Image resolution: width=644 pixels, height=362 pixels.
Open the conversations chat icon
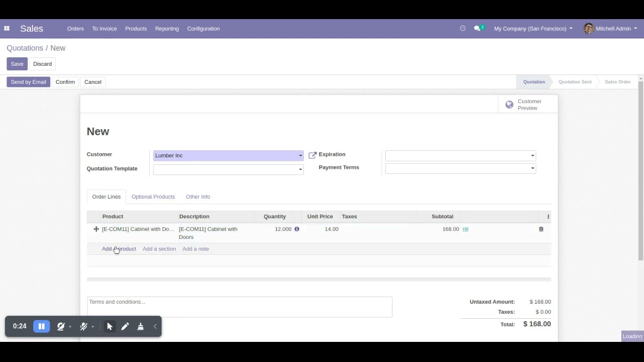[x=477, y=29]
